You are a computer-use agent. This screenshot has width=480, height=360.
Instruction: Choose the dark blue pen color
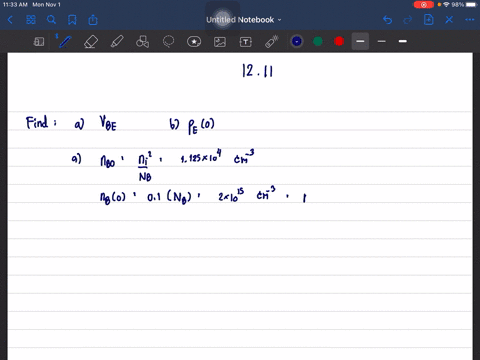(297, 41)
